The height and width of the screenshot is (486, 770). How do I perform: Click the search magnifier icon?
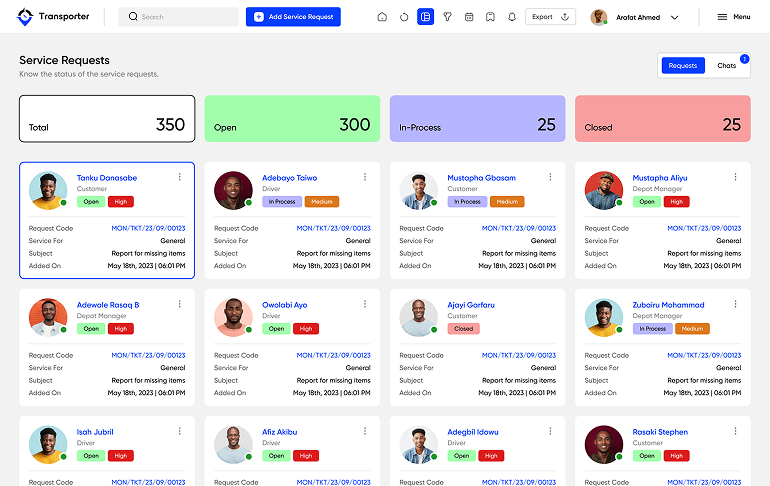133,16
